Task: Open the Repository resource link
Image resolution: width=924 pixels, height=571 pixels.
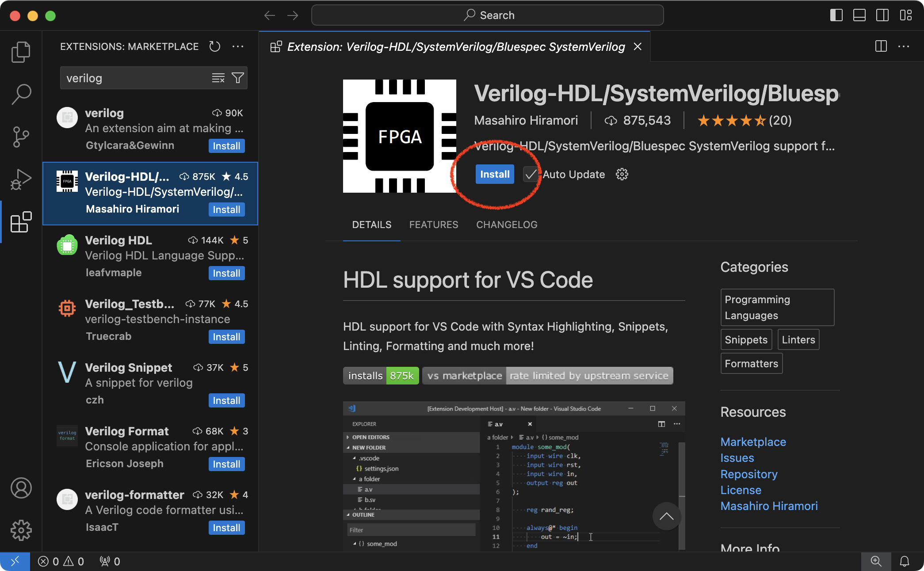Action: 748,474
